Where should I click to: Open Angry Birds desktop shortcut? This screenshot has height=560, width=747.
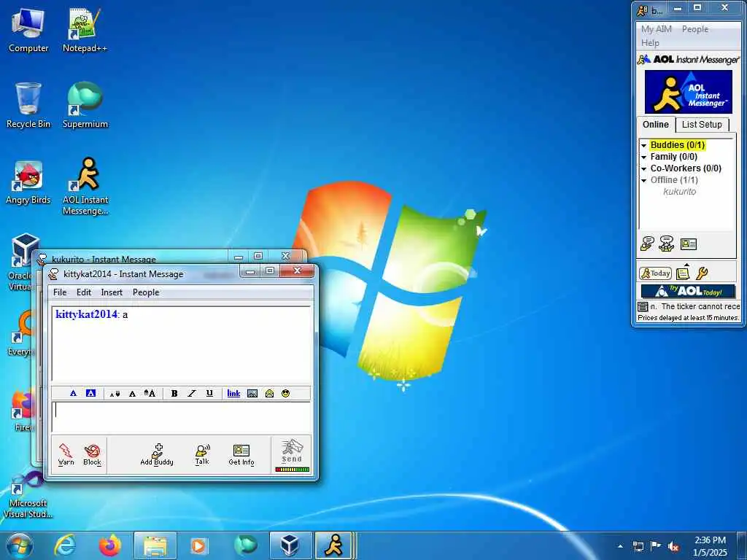(x=28, y=182)
